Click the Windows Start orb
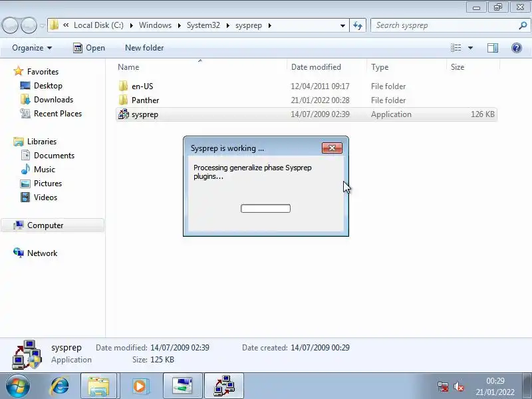532x399 pixels. click(x=18, y=386)
